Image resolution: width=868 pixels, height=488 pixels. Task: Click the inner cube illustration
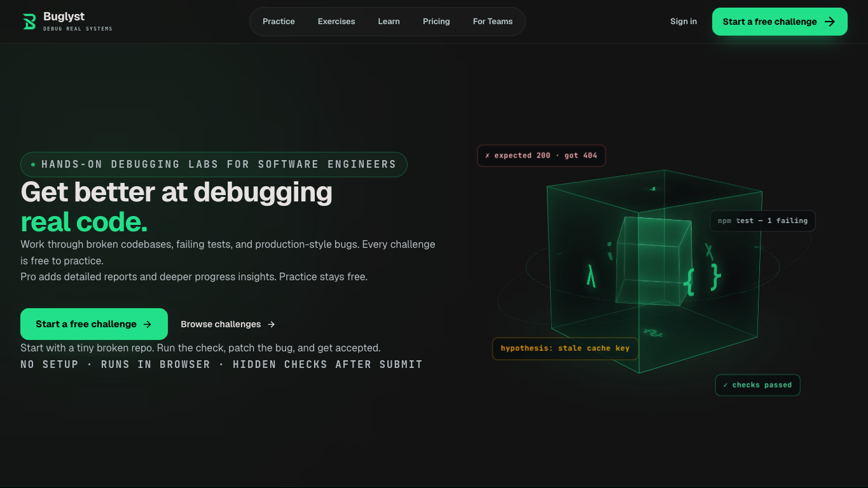(653, 261)
